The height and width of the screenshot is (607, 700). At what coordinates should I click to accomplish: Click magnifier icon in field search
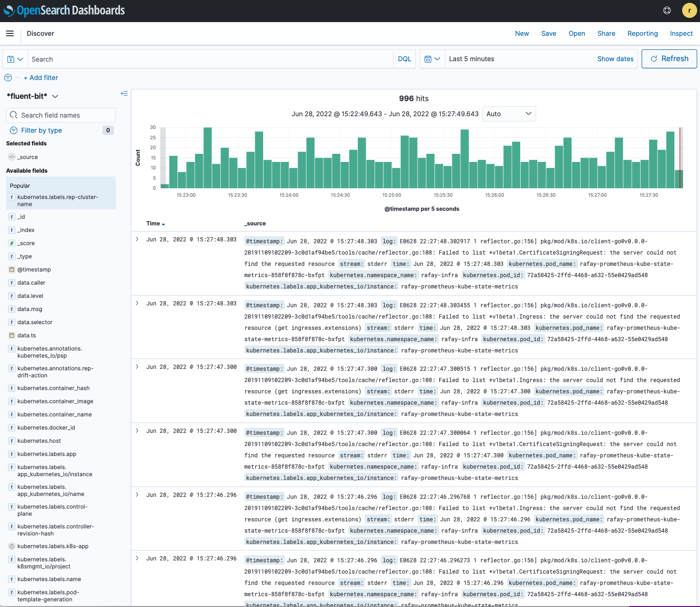(x=14, y=115)
